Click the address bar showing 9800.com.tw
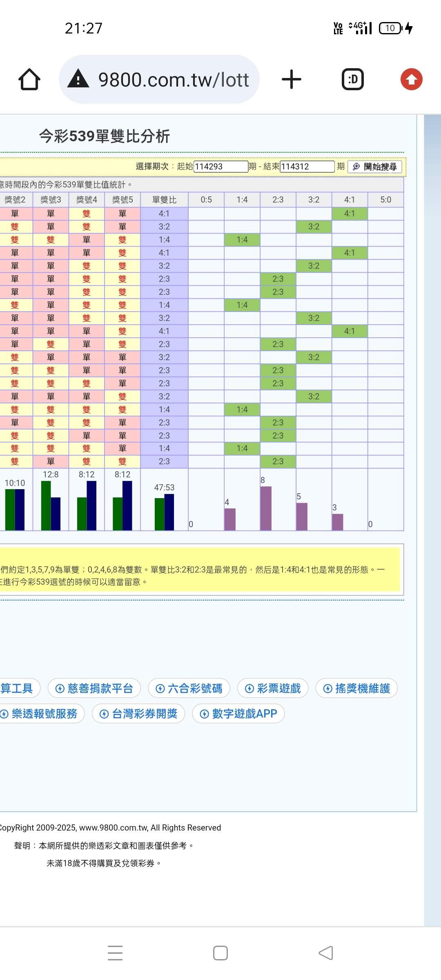Viewport: 441px width, 980px height. point(159,79)
